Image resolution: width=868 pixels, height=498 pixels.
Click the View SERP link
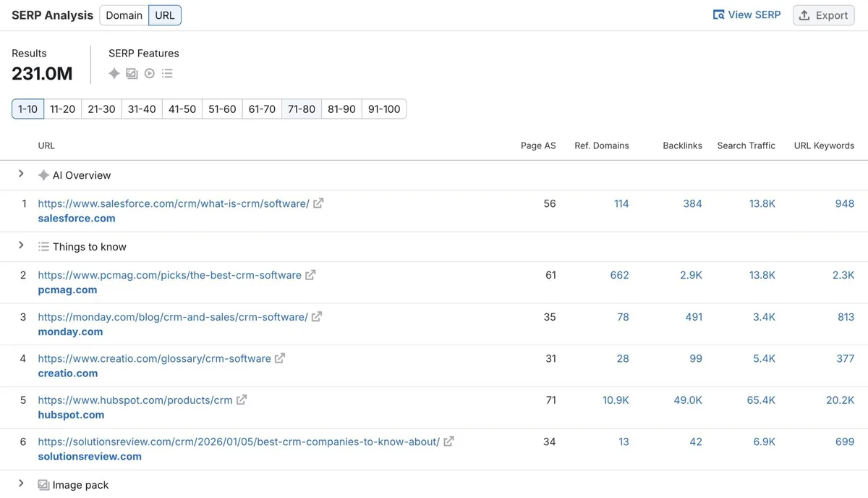(x=746, y=15)
